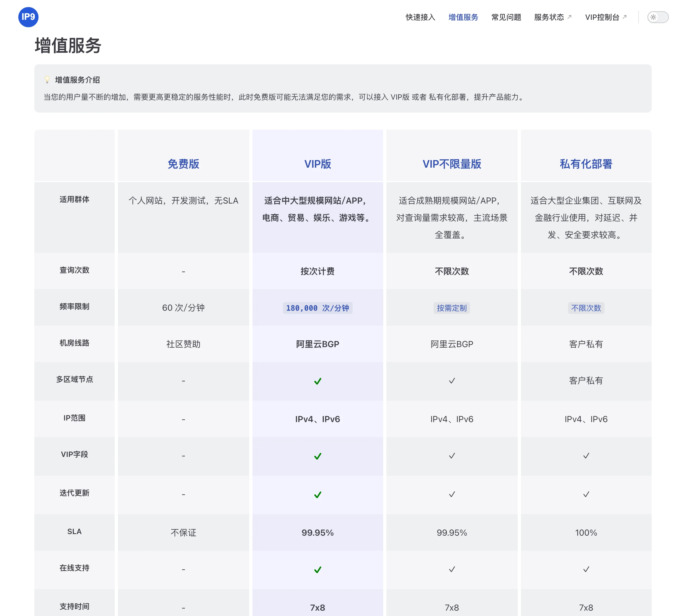Click 不限次数 in VIP不限量版 查询次数 row
Screen dimensions: 686x616
[452, 271]
